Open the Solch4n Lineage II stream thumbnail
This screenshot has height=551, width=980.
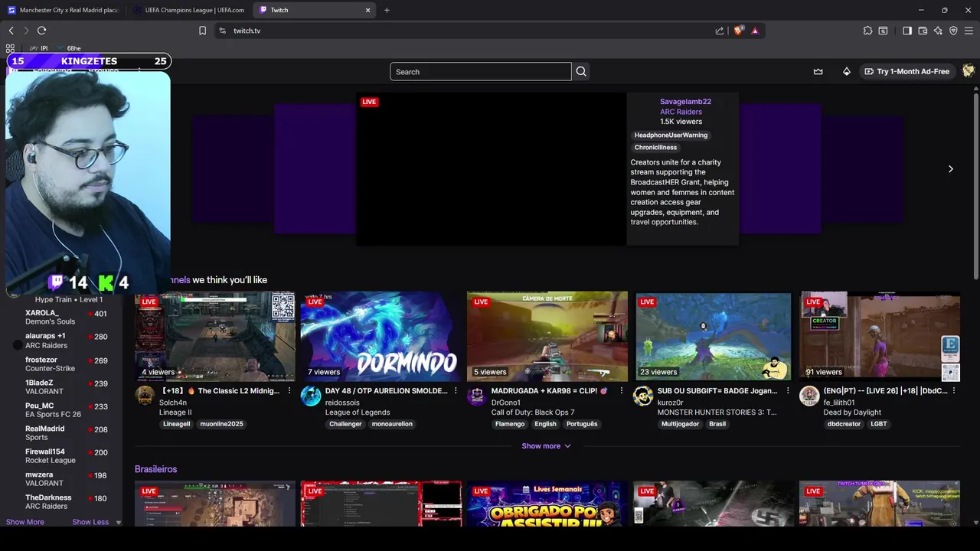coord(215,336)
